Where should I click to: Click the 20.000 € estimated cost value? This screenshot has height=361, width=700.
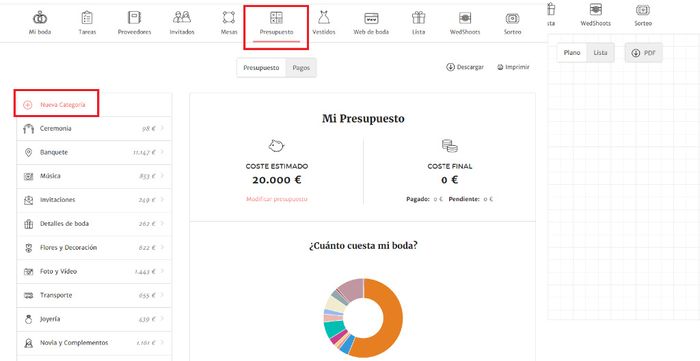pos(277,180)
